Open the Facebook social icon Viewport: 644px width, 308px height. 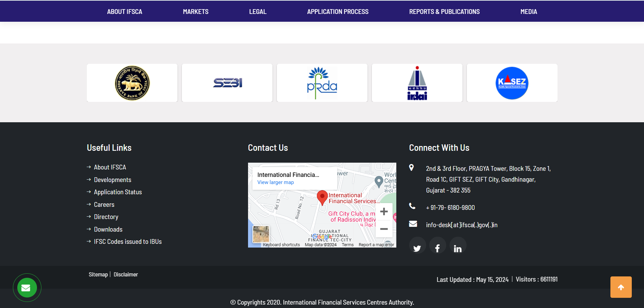point(438,246)
